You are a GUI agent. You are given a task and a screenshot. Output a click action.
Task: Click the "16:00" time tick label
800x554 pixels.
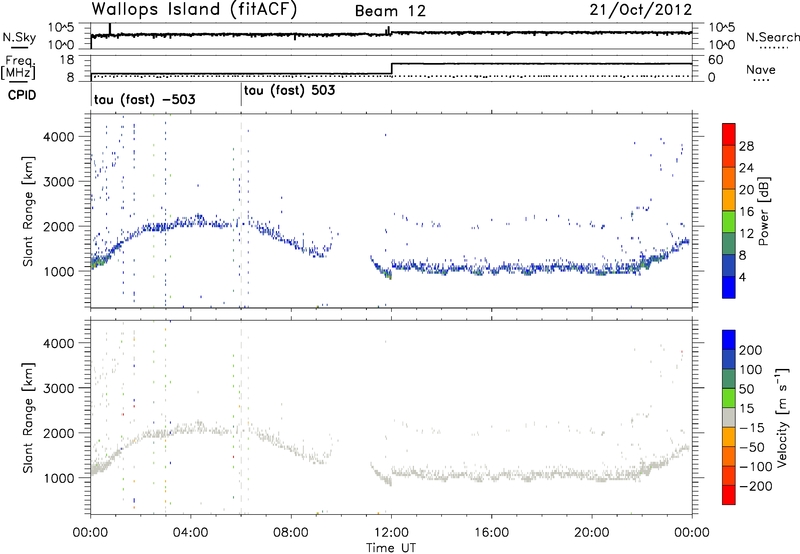pyautogui.click(x=491, y=533)
